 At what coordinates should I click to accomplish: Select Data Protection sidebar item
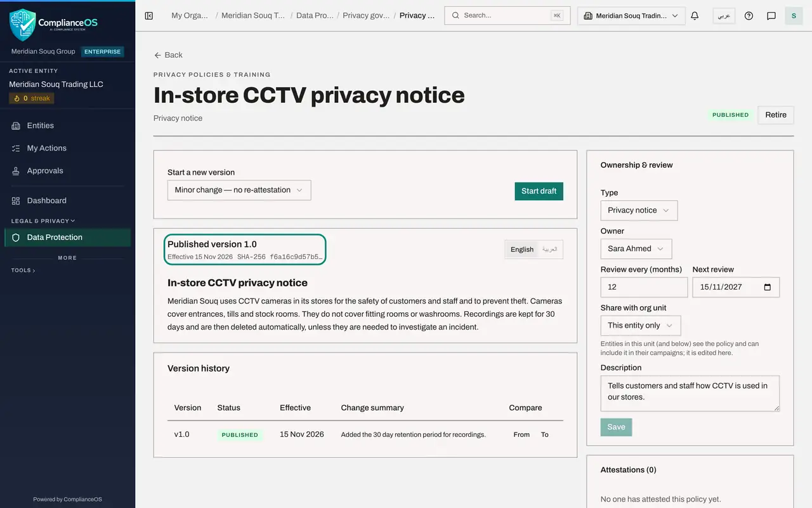pyautogui.click(x=67, y=237)
